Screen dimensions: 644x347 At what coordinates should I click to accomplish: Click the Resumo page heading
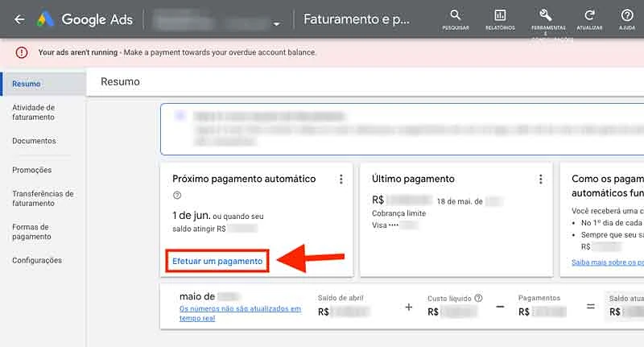(x=120, y=82)
